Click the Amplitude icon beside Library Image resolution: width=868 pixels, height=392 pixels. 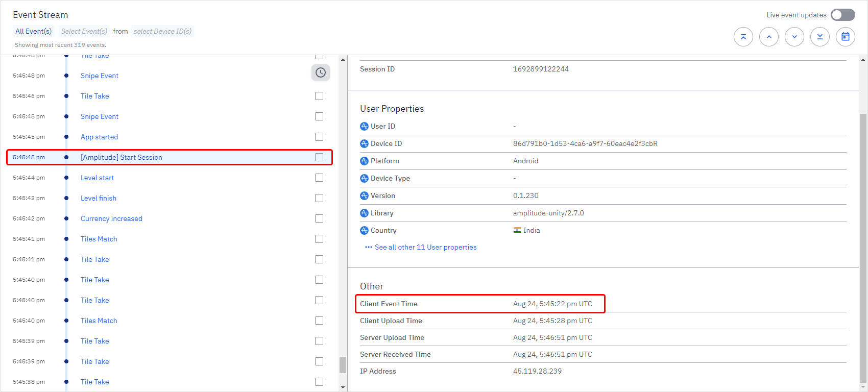[x=364, y=213]
